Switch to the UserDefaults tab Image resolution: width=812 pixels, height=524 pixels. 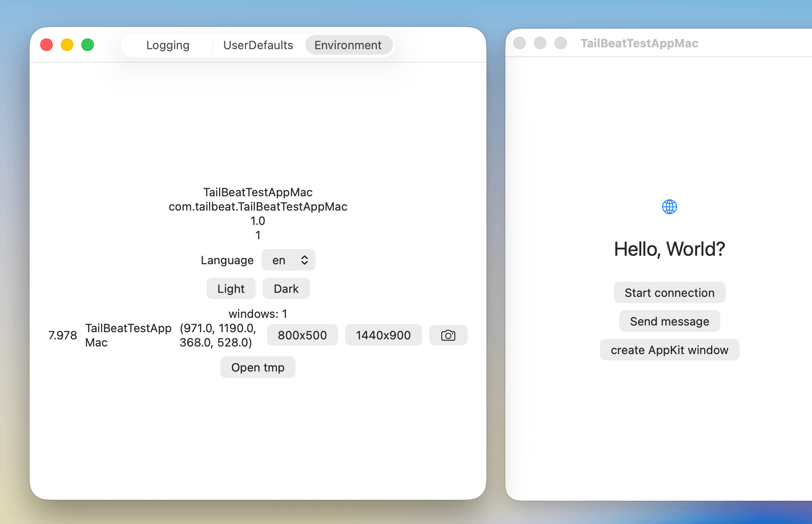[258, 45]
